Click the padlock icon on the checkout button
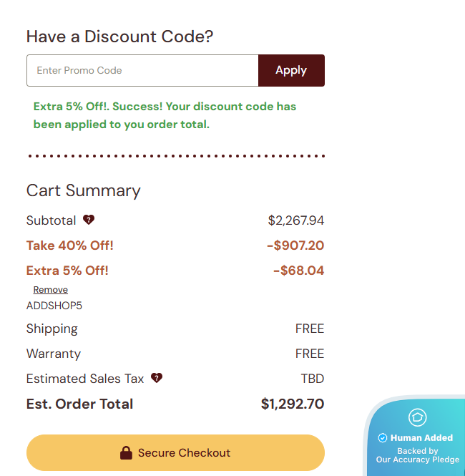The image size is (465, 476). click(127, 452)
